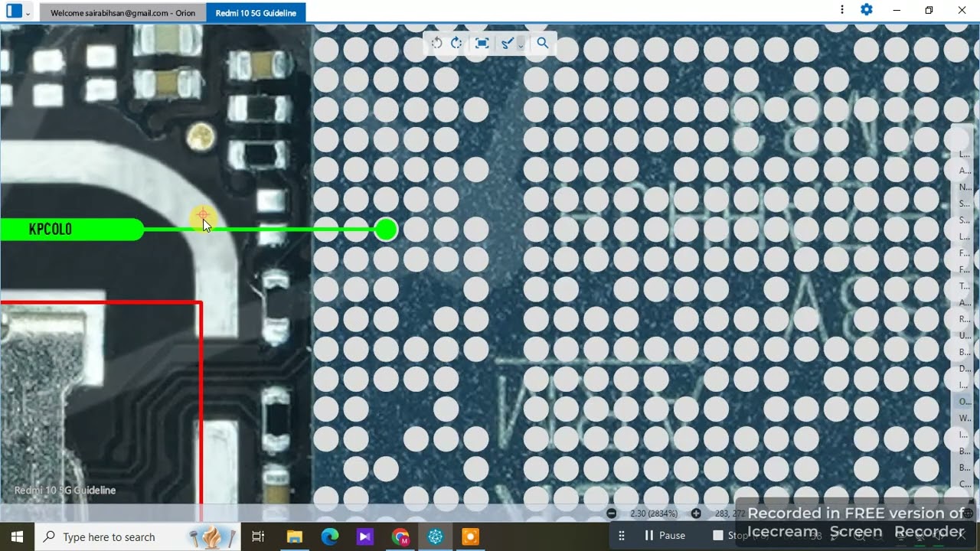Viewport: 980px width, 551px height.
Task: Rotate the board view counterclockwise
Action: pos(437,43)
